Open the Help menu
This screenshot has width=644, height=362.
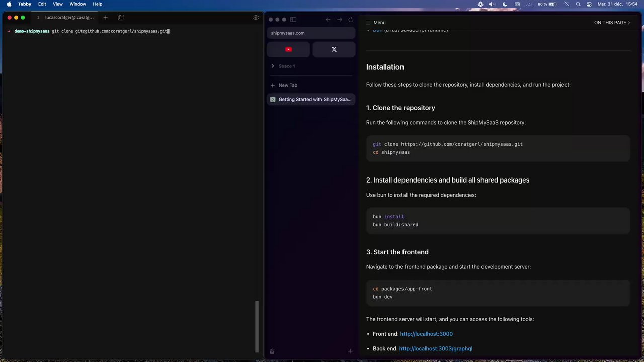(x=98, y=4)
